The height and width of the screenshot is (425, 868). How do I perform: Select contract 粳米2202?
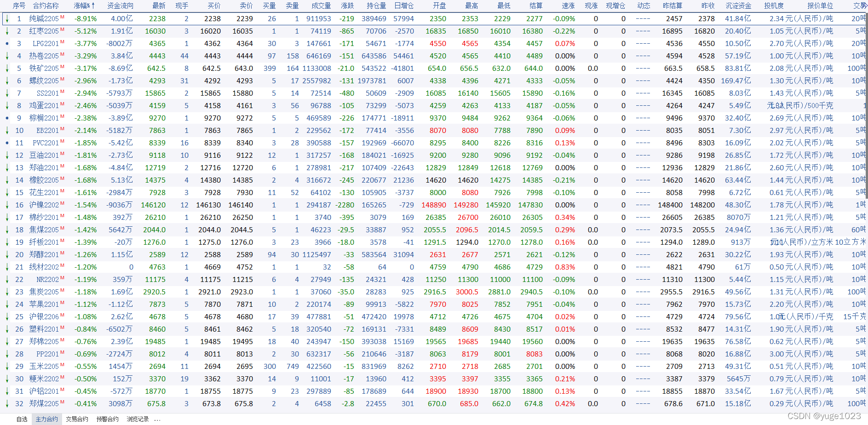click(44, 379)
